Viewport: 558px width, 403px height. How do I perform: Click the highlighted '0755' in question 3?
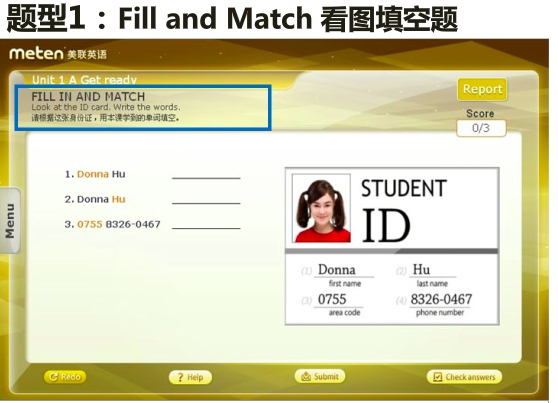pos(90,224)
